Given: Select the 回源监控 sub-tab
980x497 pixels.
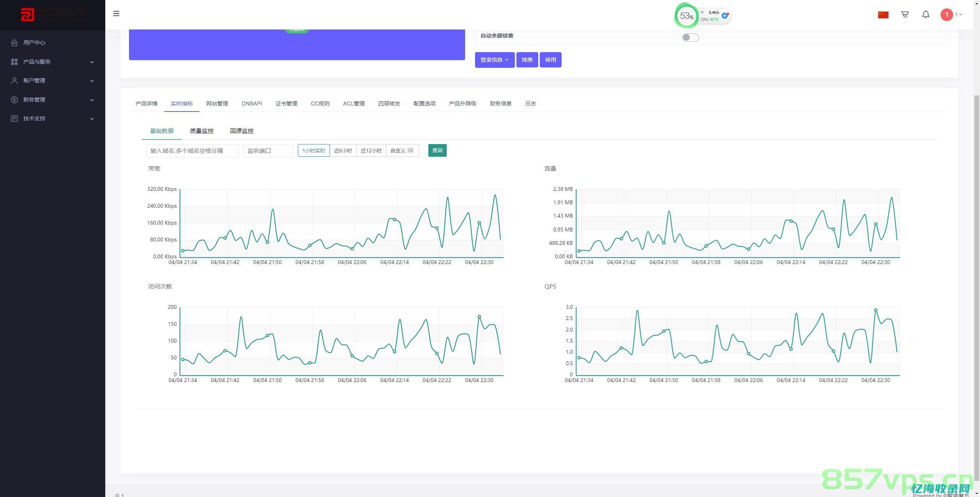Looking at the screenshot, I should pyautogui.click(x=242, y=131).
